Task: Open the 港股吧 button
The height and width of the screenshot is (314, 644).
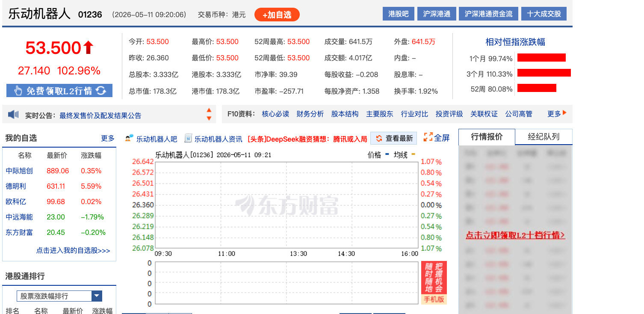Action: pyautogui.click(x=398, y=14)
